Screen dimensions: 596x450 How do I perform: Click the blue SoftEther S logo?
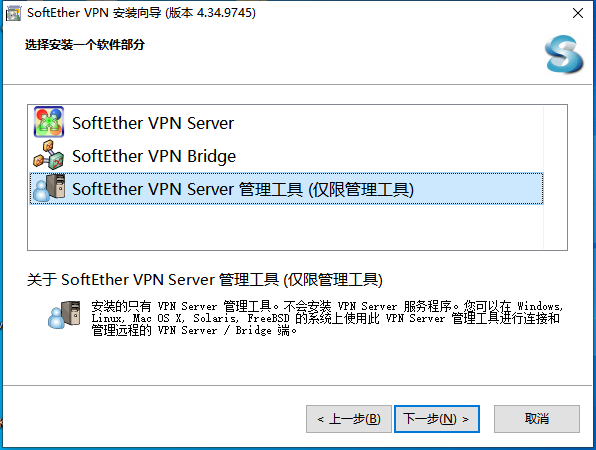[x=564, y=54]
